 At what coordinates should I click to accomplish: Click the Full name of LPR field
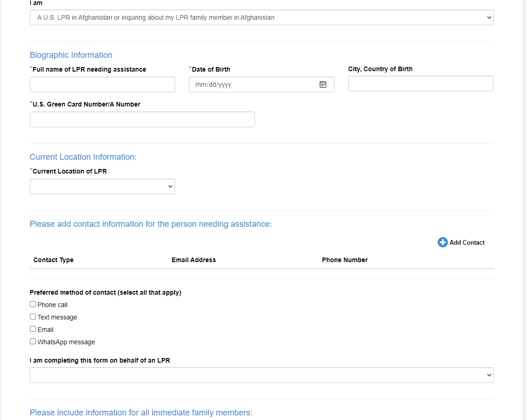(x=102, y=84)
